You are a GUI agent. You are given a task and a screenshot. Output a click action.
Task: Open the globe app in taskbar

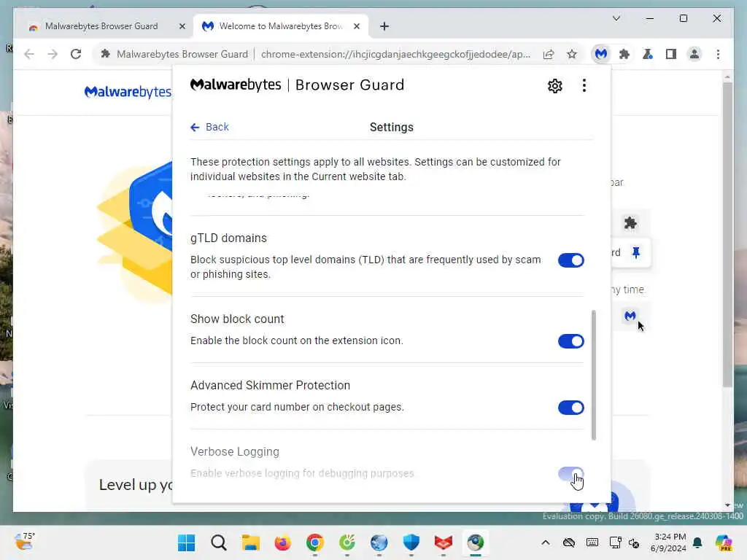[379, 542]
